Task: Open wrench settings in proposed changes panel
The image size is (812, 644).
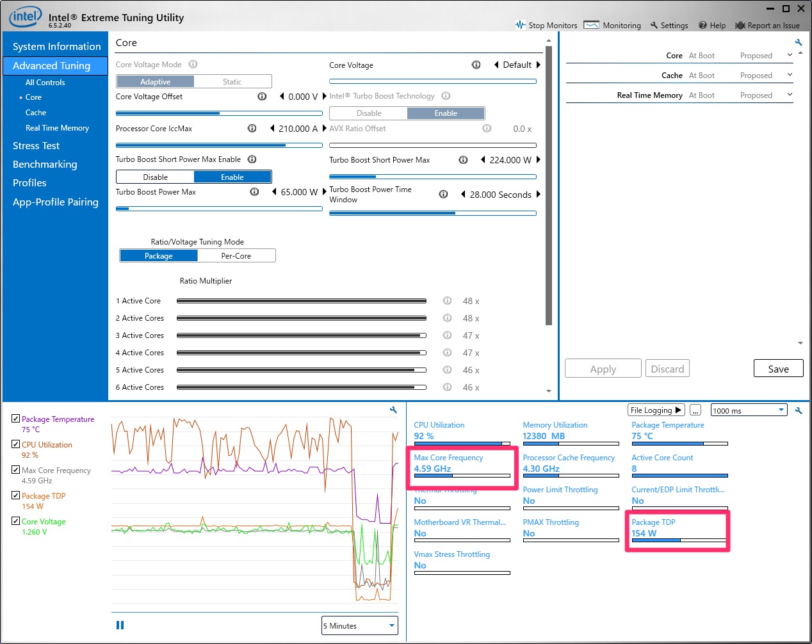Action: point(799,42)
